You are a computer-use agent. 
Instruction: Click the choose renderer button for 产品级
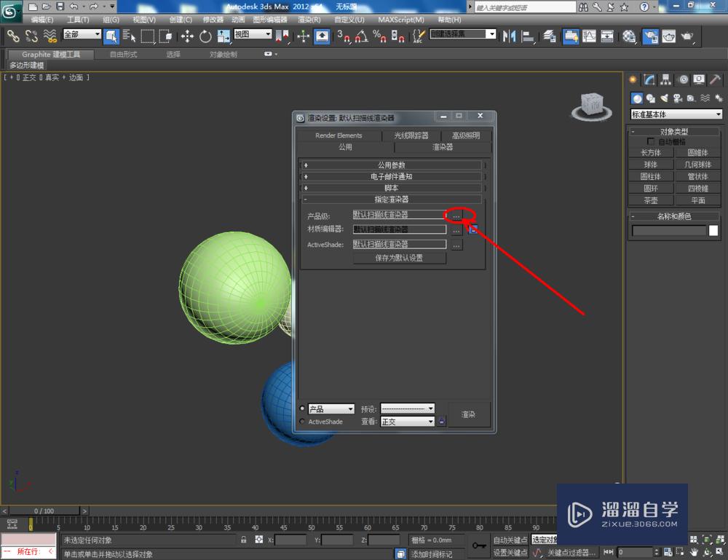coord(457,216)
